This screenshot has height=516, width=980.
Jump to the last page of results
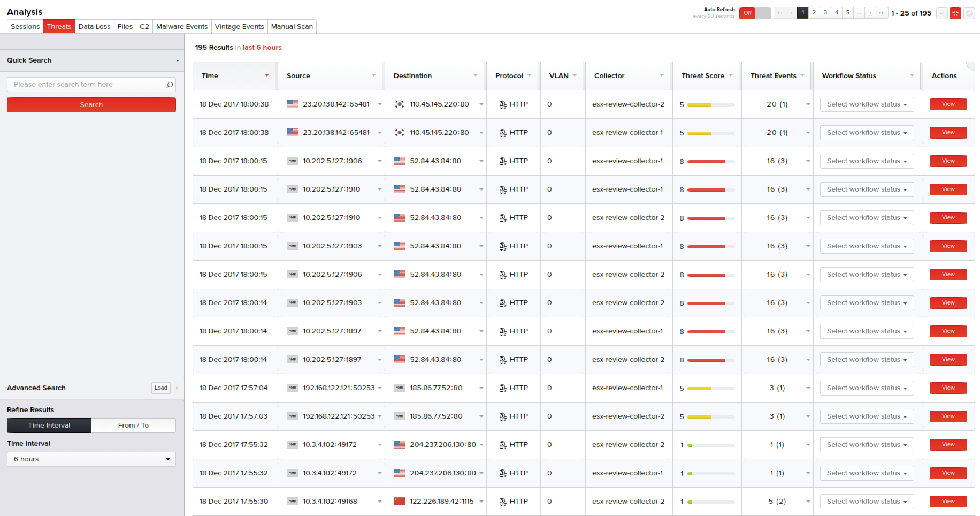882,13
